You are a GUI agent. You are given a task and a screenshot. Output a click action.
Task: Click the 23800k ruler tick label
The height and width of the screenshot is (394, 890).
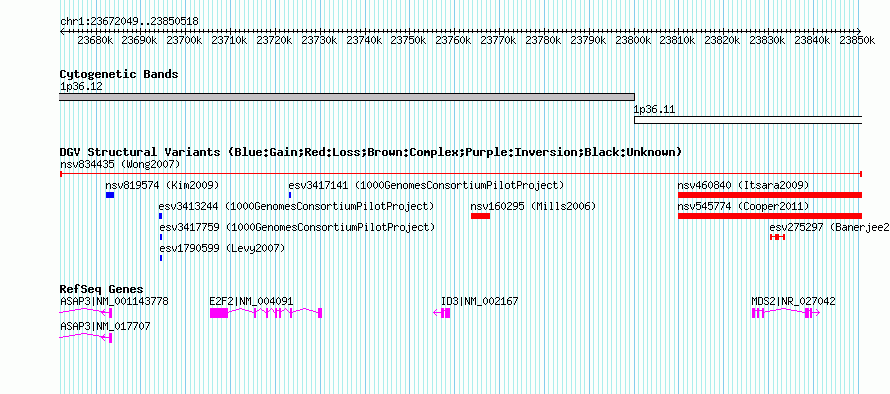(632, 40)
